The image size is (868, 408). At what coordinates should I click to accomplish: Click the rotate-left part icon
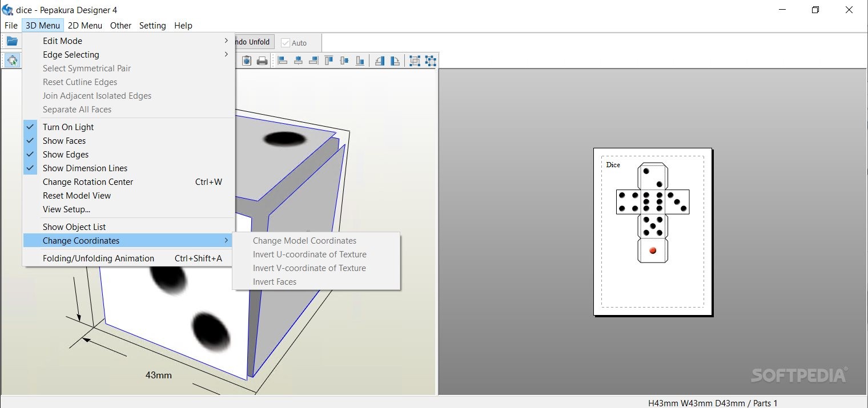[380, 60]
